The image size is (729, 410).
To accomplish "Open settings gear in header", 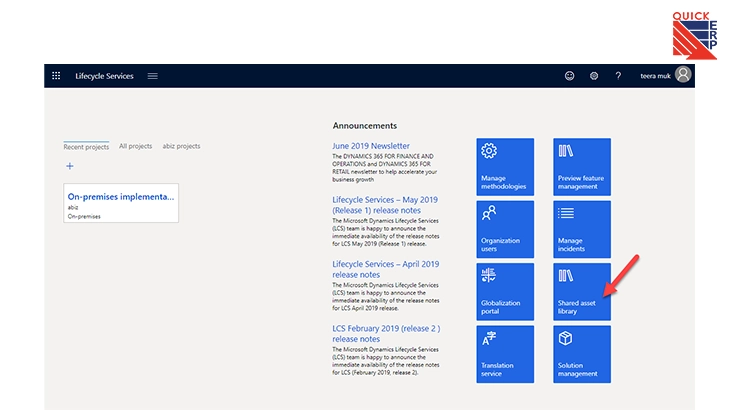I will [x=594, y=76].
